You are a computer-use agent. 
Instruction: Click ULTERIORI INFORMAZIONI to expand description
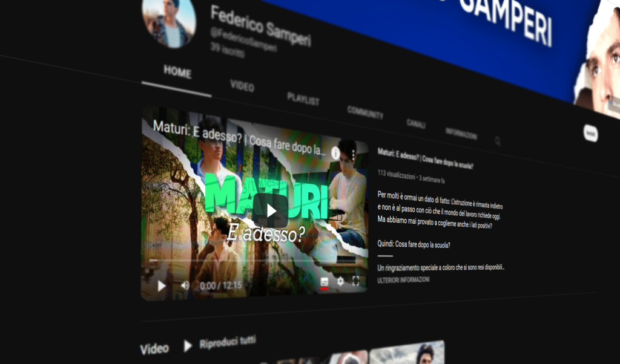tap(403, 280)
